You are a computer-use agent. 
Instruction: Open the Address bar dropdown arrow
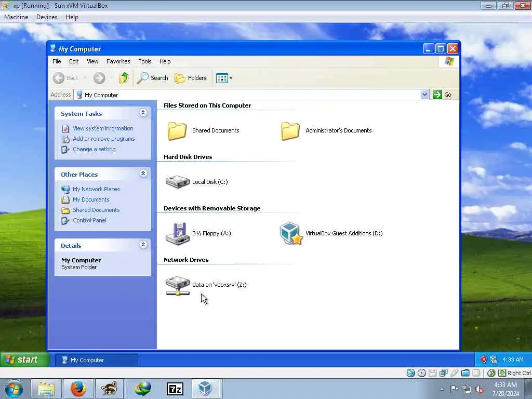click(x=424, y=95)
